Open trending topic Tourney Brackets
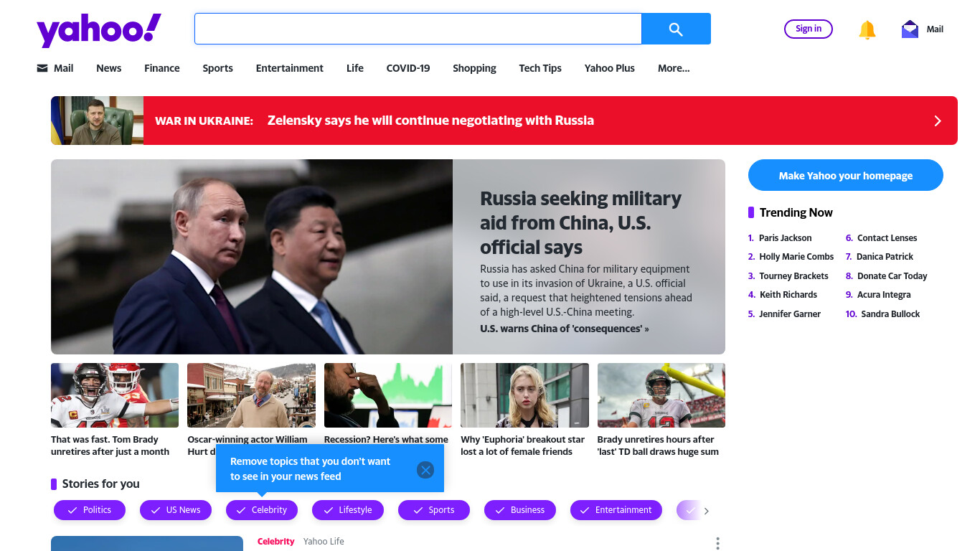This screenshot has height=551, width=980. coord(793,276)
